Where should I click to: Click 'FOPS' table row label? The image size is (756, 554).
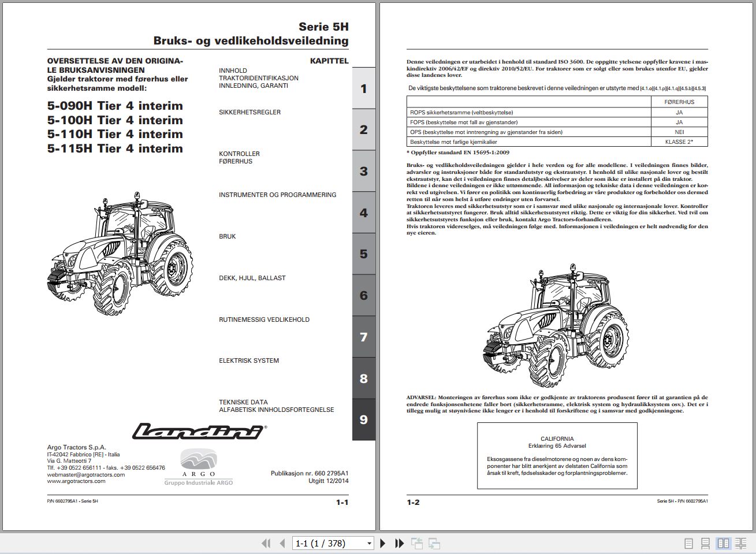[464, 122]
